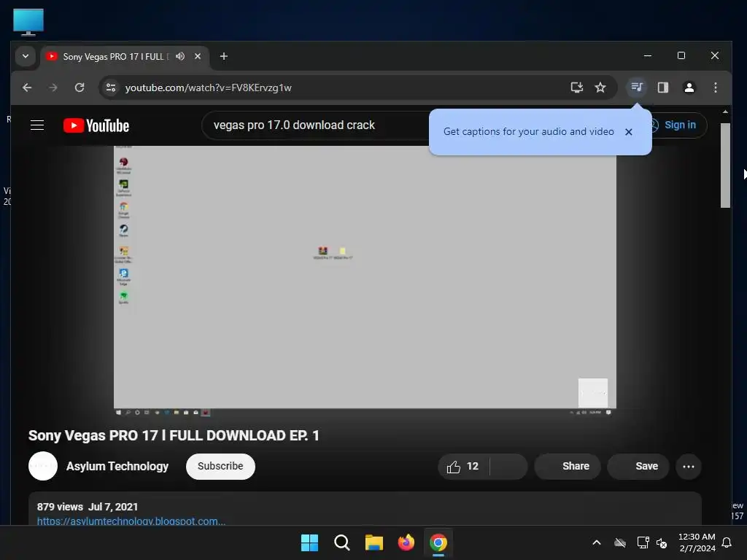The image size is (747, 560).
Task: Click the page vertical scrollbar thumb
Action: pyautogui.click(x=725, y=166)
